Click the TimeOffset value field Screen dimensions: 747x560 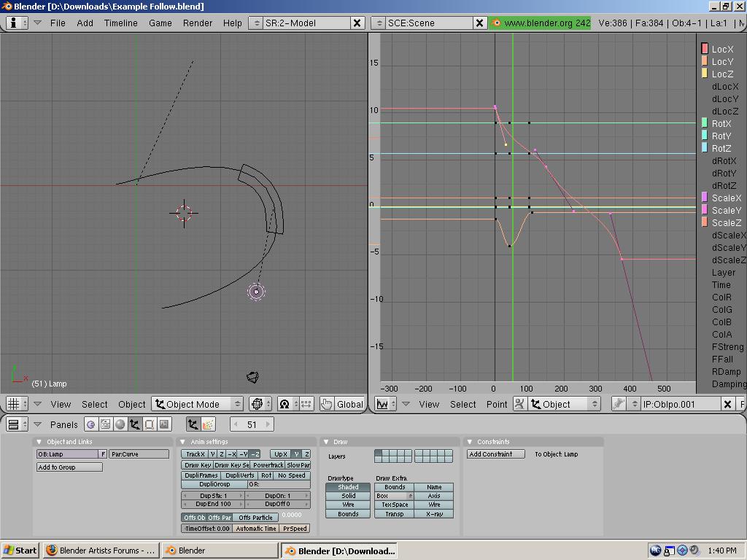(206, 529)
